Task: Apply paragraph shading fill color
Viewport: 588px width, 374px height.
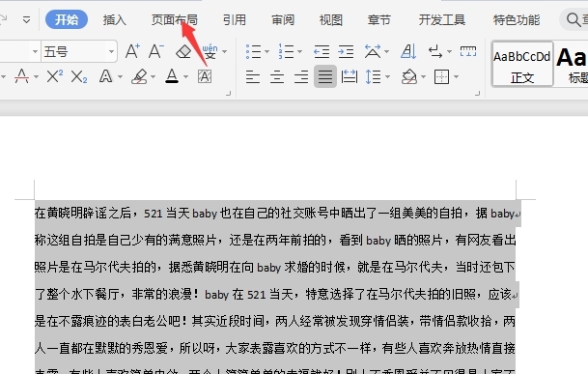Action: 409,76
